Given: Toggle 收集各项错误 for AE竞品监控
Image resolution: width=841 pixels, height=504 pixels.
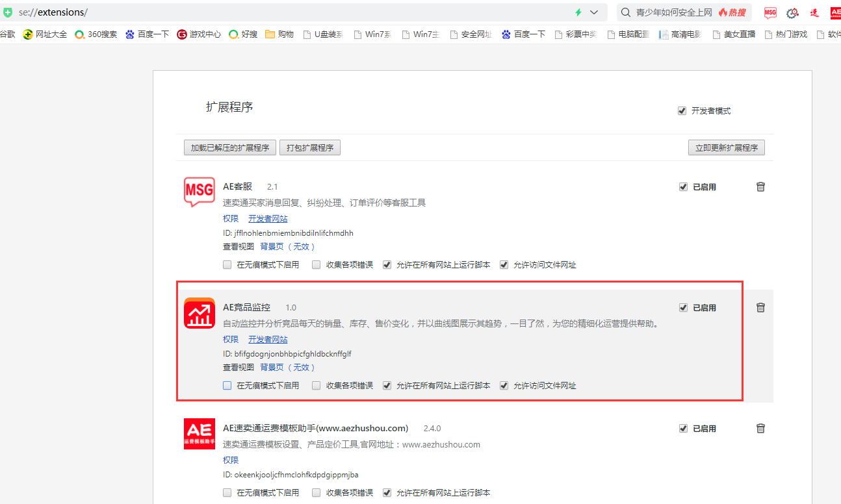Looking at the screenshot, I should coord(317,386).
